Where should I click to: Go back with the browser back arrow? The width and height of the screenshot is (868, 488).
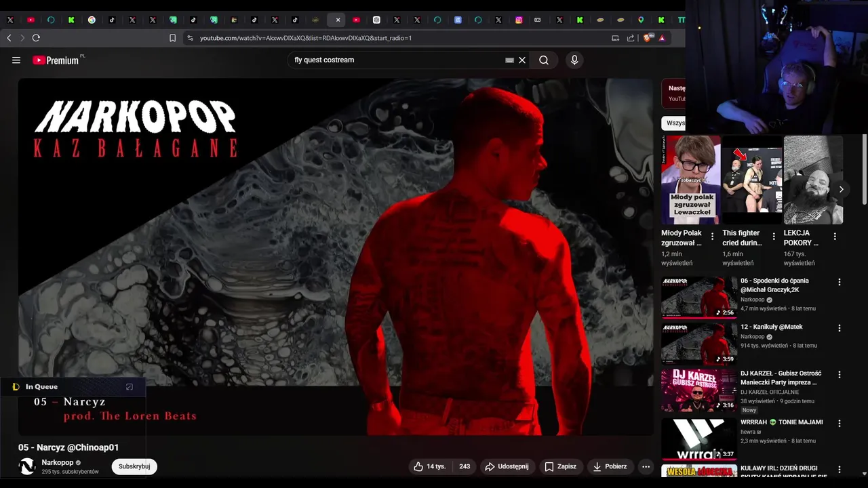click(x=9, y=38)
